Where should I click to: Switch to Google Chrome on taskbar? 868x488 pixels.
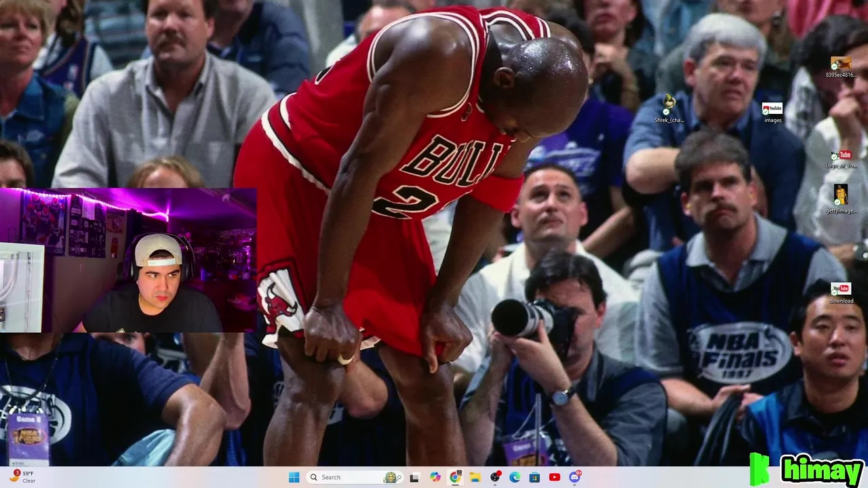(455, 477)
